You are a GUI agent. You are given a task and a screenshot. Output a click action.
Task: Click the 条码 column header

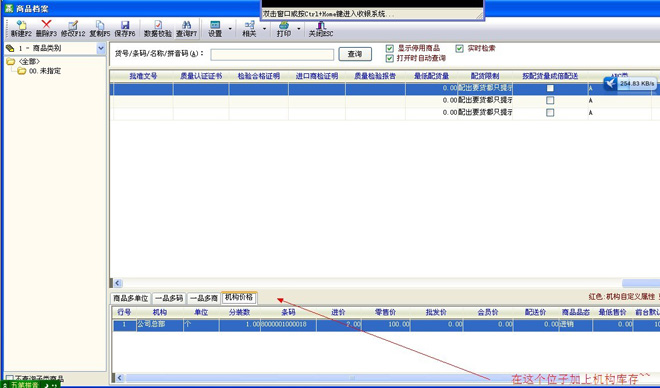coord(288,312)
